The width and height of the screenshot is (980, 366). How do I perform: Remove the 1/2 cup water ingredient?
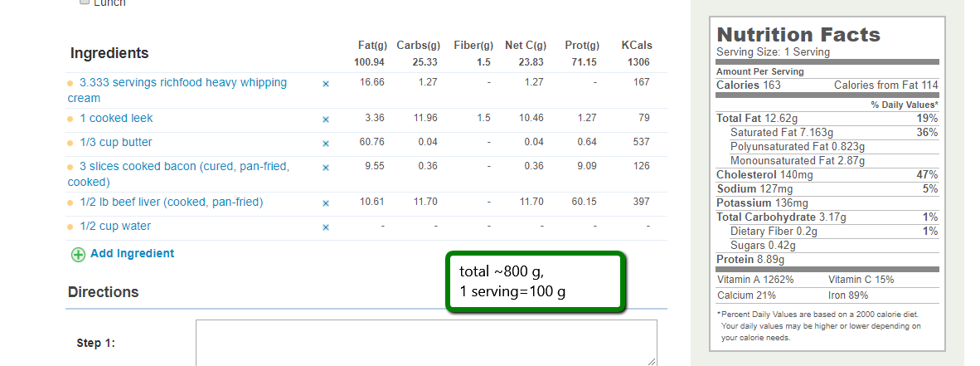click(x=326, y=227)
